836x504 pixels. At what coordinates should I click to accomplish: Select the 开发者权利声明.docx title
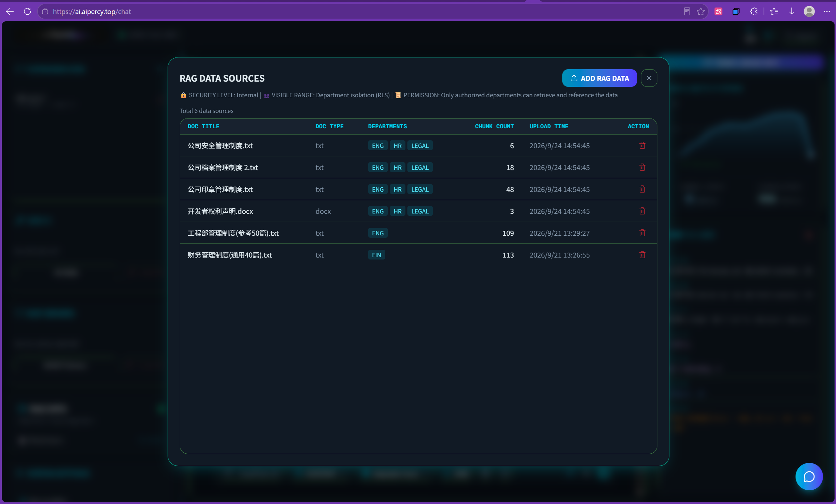point(220,211)
